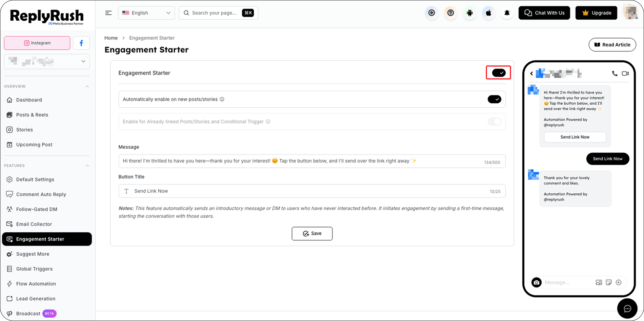Switch to the Facebook account icon
Image resolution: width=644 pixels, height=321 pixels.
point(81,43)
